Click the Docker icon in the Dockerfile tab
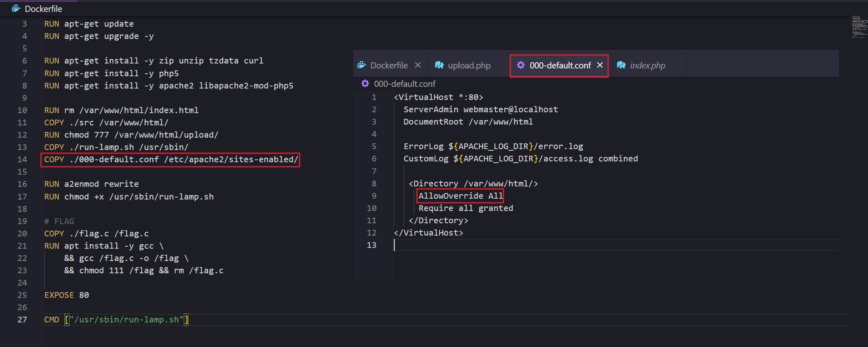This screenshot has width=868, height=347. click(x=362, y=65)
